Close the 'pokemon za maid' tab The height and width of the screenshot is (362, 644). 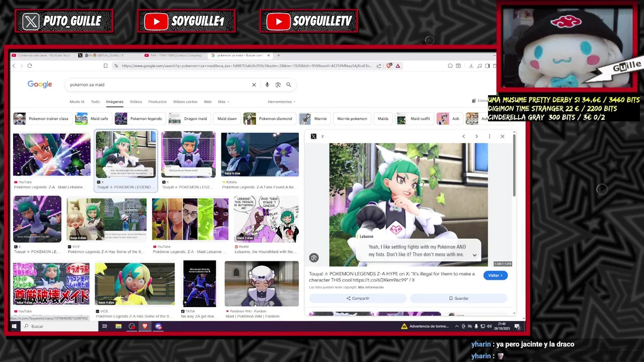269,55
